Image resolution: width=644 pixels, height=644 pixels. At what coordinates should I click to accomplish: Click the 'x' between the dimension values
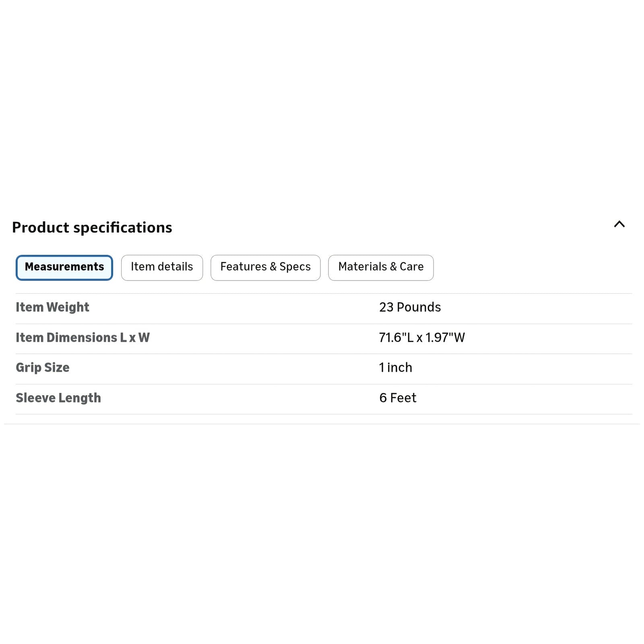tap(419, 339)
